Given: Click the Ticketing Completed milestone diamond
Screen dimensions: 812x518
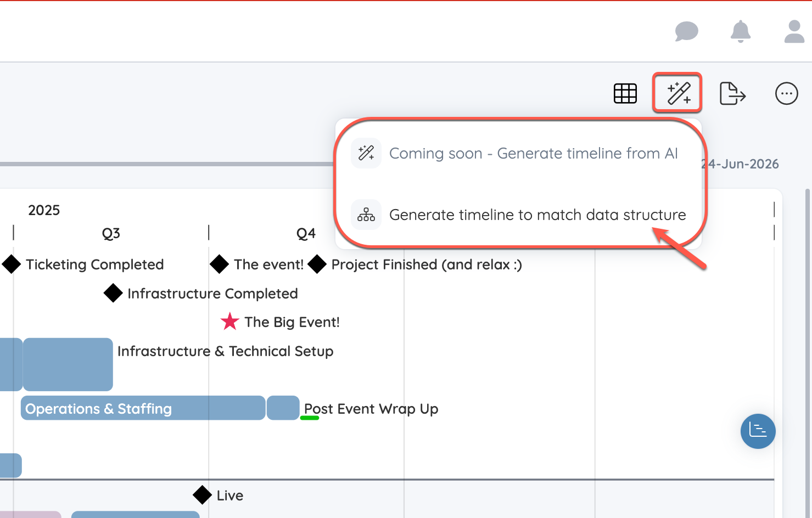Looking at the screenshot, I should pos(12,264).
